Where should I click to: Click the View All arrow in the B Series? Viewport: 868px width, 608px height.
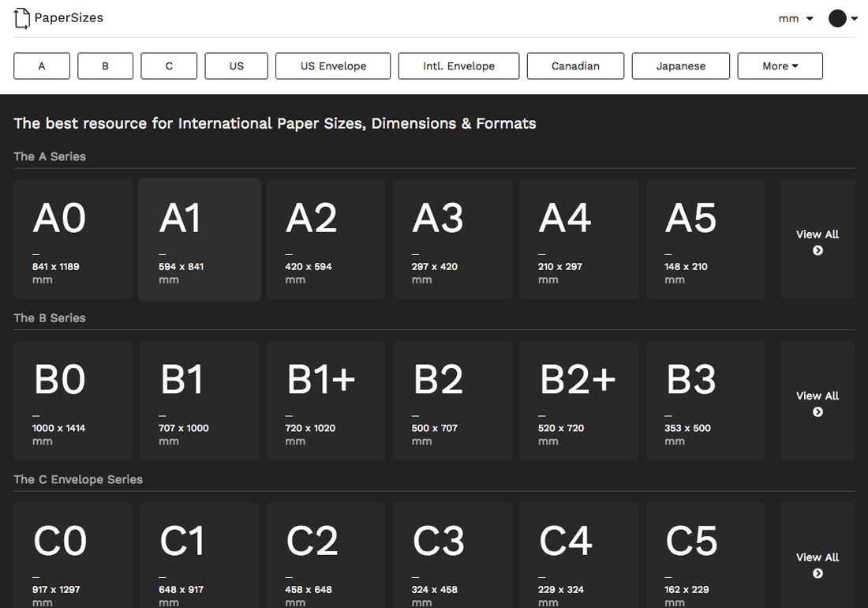[817, 412]
